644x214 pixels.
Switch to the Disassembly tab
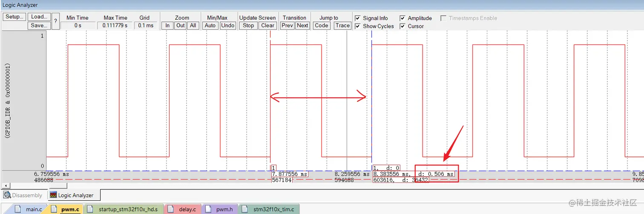[x=23, y=195]
